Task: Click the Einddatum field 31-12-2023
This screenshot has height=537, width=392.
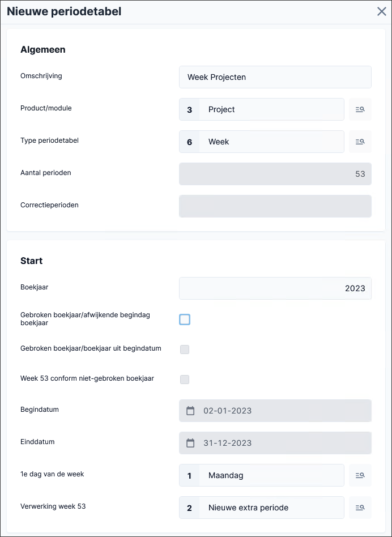Action: (x=275, y=443)
